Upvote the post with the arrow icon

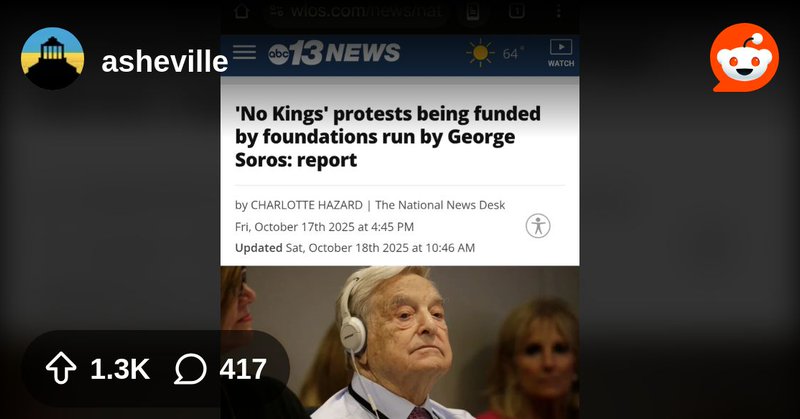(x=61, y=368)
